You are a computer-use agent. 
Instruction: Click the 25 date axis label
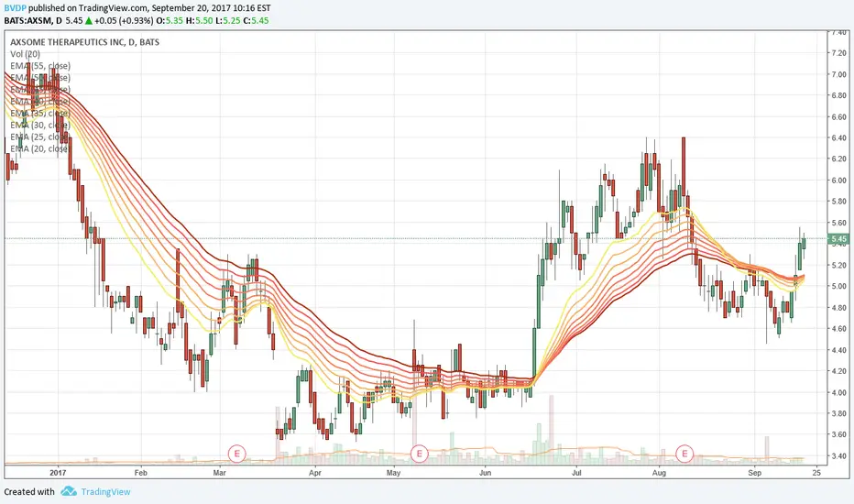pyautogui.click(x=816, y=473)
